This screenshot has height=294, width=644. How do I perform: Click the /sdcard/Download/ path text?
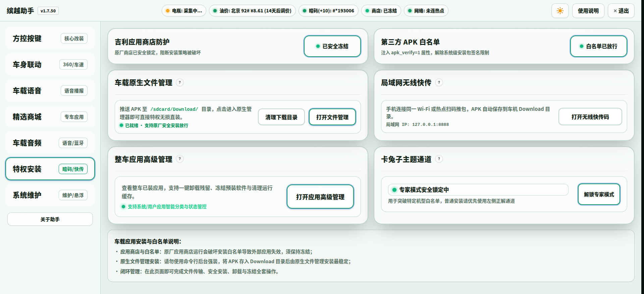174,109
